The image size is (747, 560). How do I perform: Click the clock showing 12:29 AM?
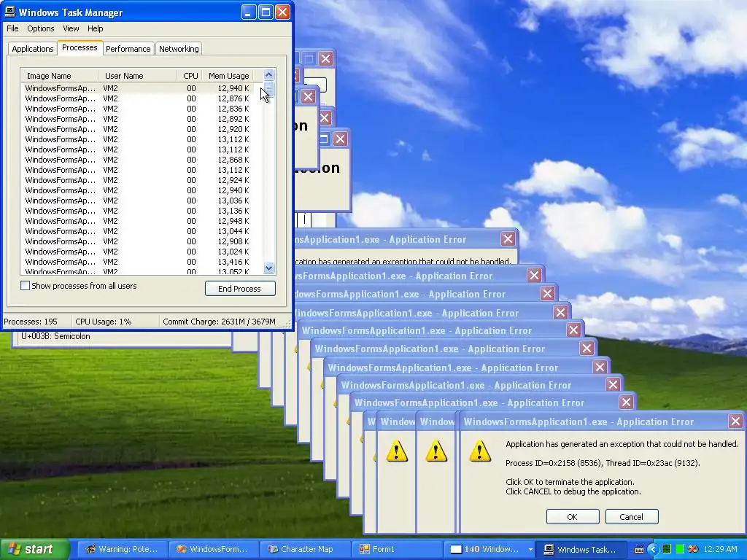click(x=720, y=549)
